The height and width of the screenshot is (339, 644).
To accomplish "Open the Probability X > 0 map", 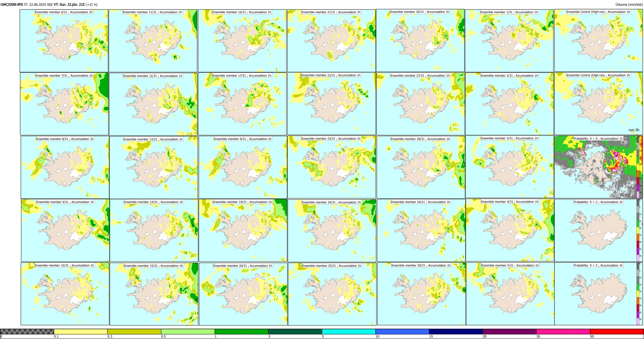I will tap(599, 167).
